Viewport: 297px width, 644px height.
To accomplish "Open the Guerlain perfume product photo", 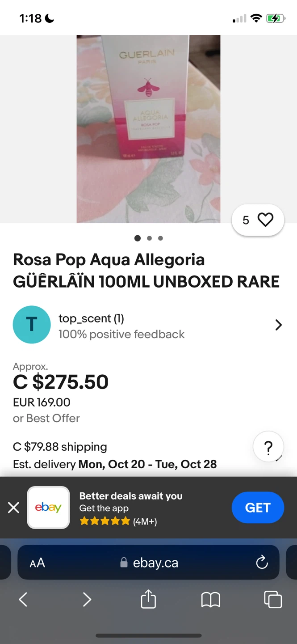I will click(148, 129).
